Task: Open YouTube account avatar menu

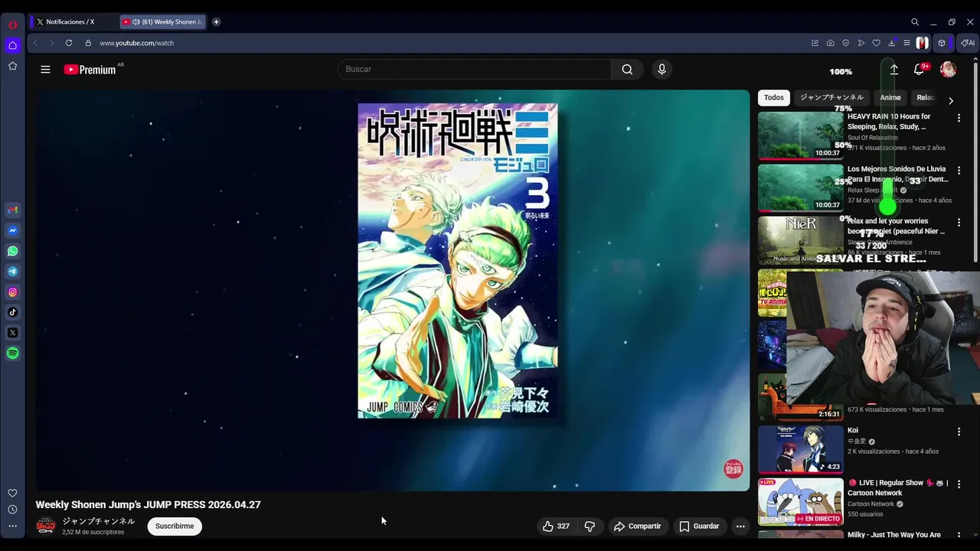Action: pos(948,70)
